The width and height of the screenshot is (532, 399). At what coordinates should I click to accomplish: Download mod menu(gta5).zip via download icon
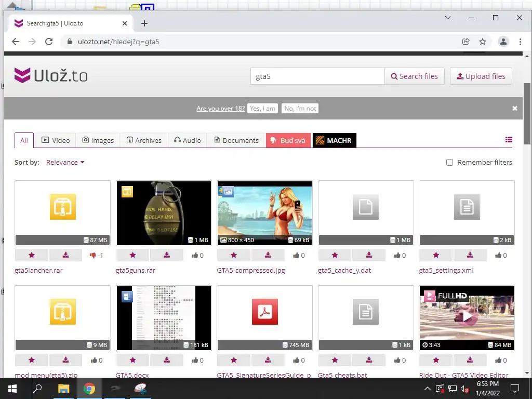66,360
